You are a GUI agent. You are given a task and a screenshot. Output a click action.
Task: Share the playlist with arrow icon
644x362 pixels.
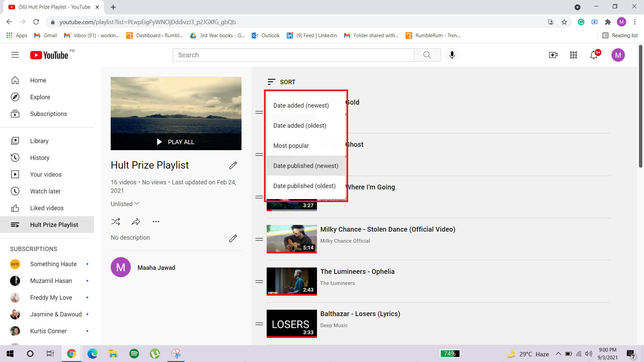pyautogui.click(x=136, y=222)
